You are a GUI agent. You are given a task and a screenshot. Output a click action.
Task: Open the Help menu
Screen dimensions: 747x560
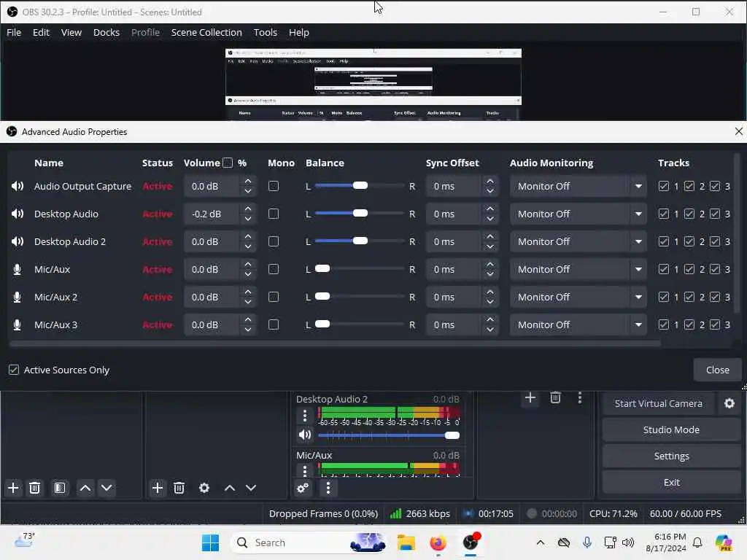(298, 32)
